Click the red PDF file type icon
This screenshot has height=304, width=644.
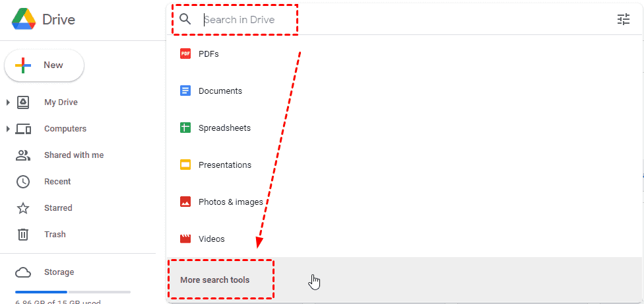coord(185,54)
